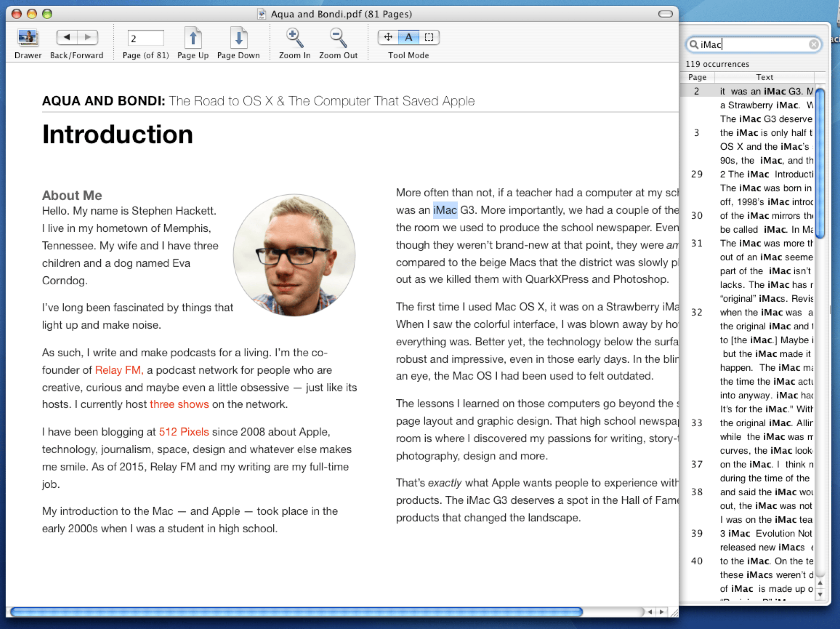Go back with the Back arrow
Screen dimensions: 840x629
[x=67, y=37]
